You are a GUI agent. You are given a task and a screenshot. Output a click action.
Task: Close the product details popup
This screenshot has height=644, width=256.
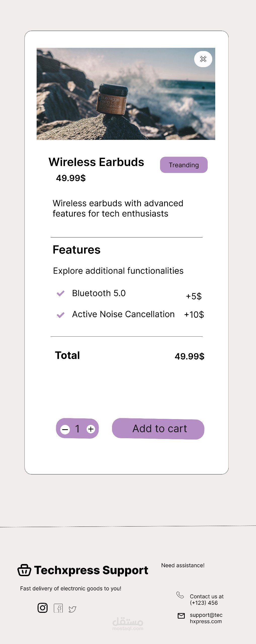point(203,59)
